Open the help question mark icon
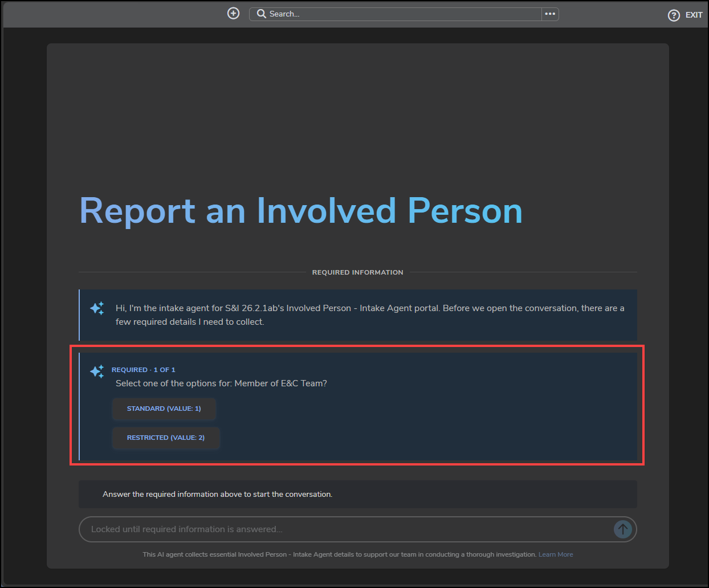Viewport: 709px width, 588px height. coord(674,15)
